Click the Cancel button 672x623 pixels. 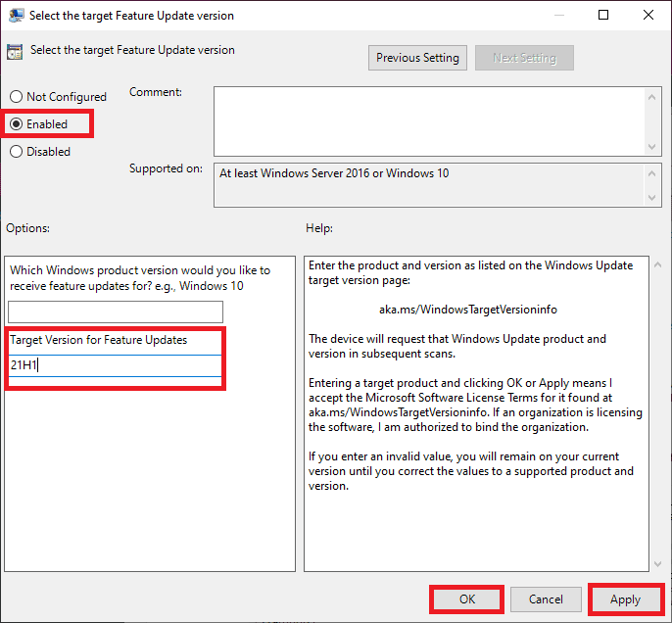546,599
